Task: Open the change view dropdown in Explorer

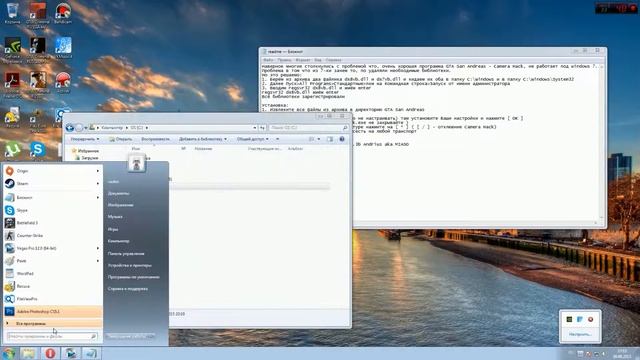Action: (319, 139)
